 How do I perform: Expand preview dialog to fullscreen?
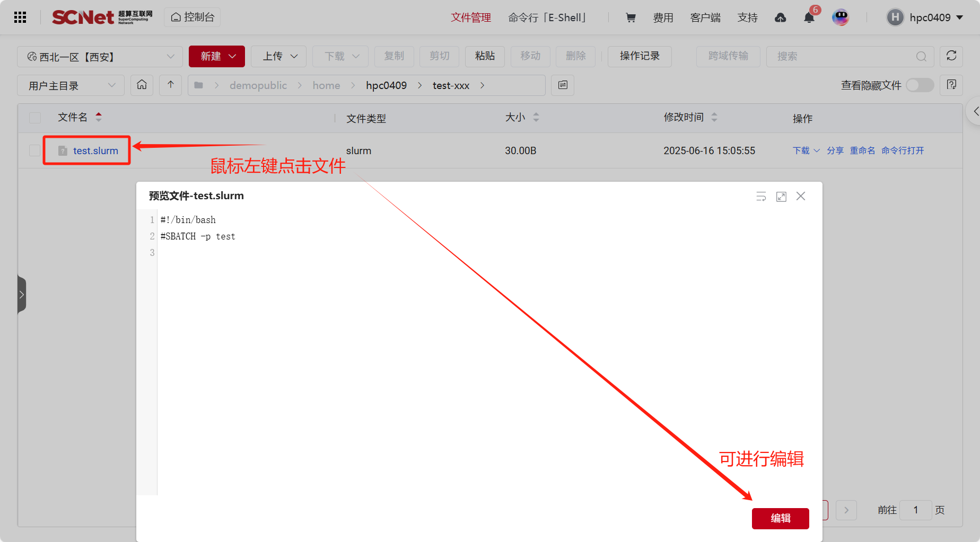click(781, 197)
